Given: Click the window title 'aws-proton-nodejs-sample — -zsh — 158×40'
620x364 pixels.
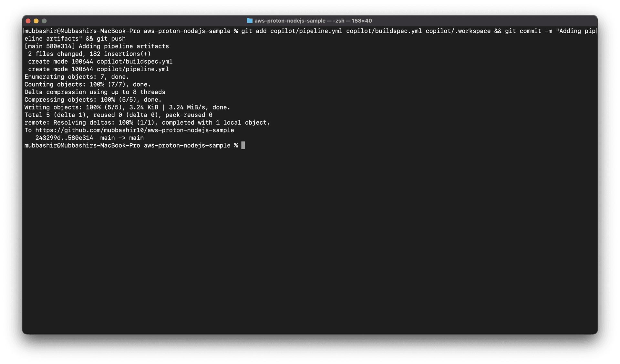Looking at the screenshot, I should (313, 21).
